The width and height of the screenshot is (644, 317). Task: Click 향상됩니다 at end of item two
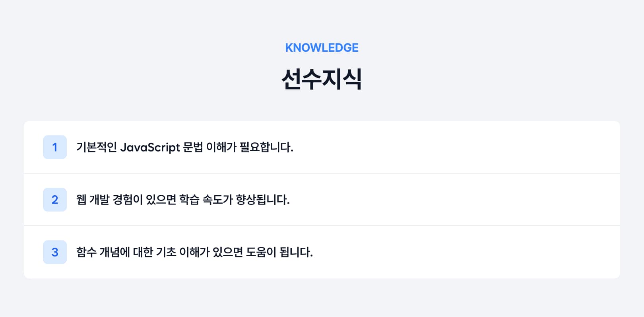263,200
